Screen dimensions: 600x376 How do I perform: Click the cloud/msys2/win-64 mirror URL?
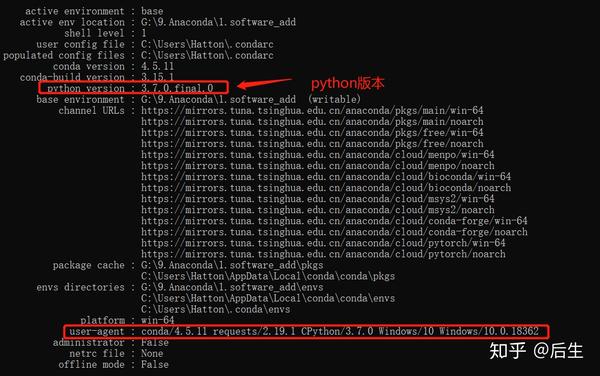pyautogui.click(x=318, y=199)
